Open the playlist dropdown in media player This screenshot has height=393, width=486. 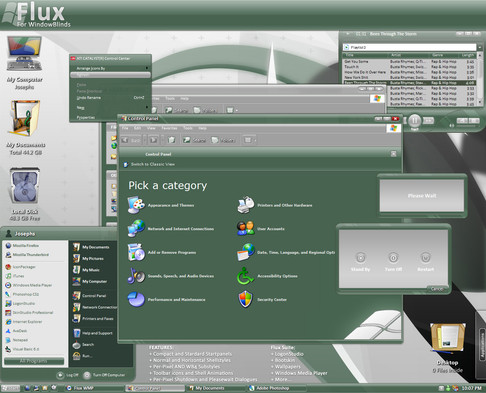click(480, 47)
